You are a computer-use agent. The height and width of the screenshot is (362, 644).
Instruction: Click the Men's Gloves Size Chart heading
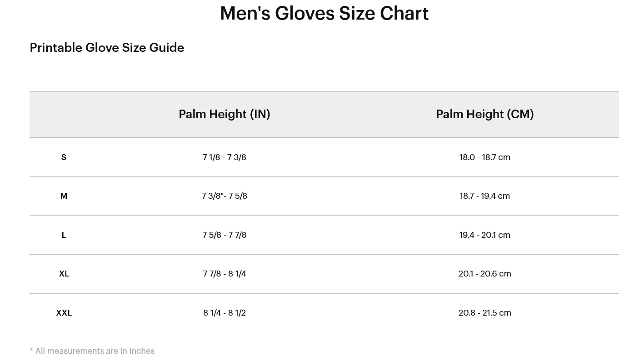click(324, 13)
